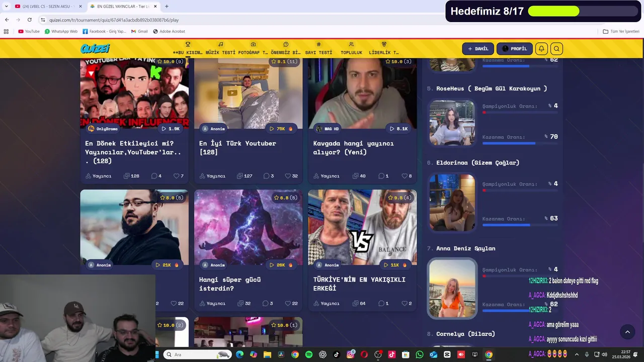Open Microsoft Edge from the taskbar
Screen dimensions: 644x362
pyautogui.click(x=239, y=354)
